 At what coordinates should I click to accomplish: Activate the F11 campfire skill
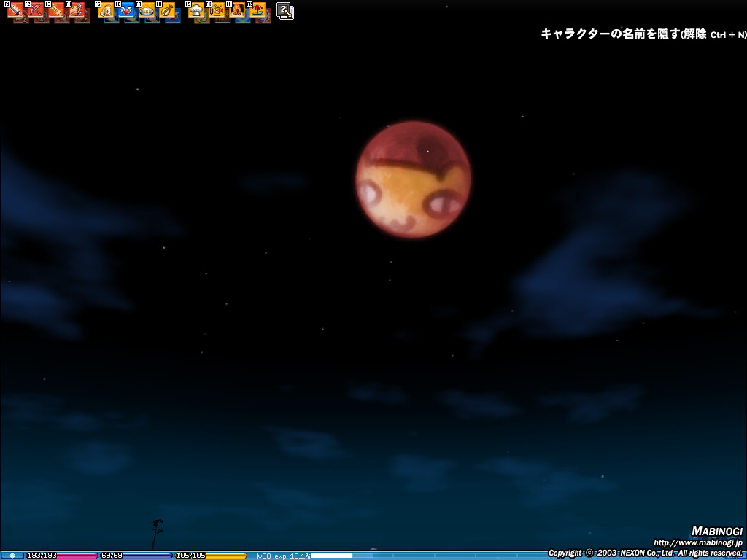coord(237,11)
